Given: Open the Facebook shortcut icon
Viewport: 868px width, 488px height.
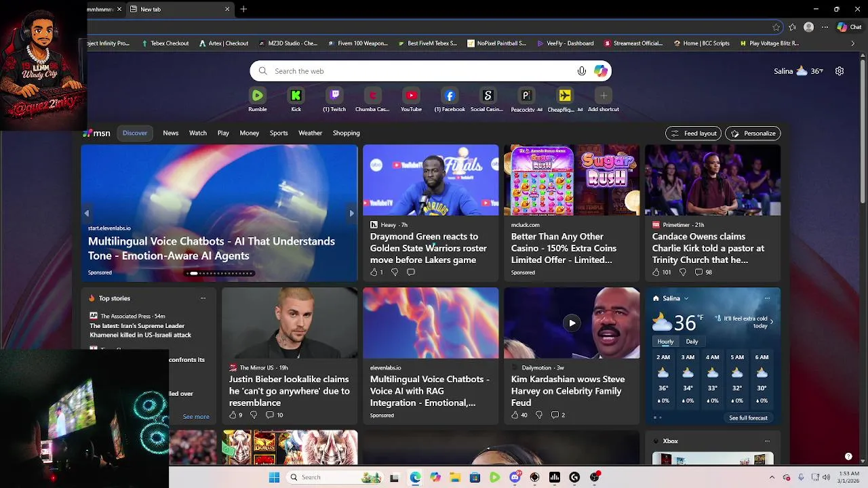Looking at the screenshot, I should [450, 96].
